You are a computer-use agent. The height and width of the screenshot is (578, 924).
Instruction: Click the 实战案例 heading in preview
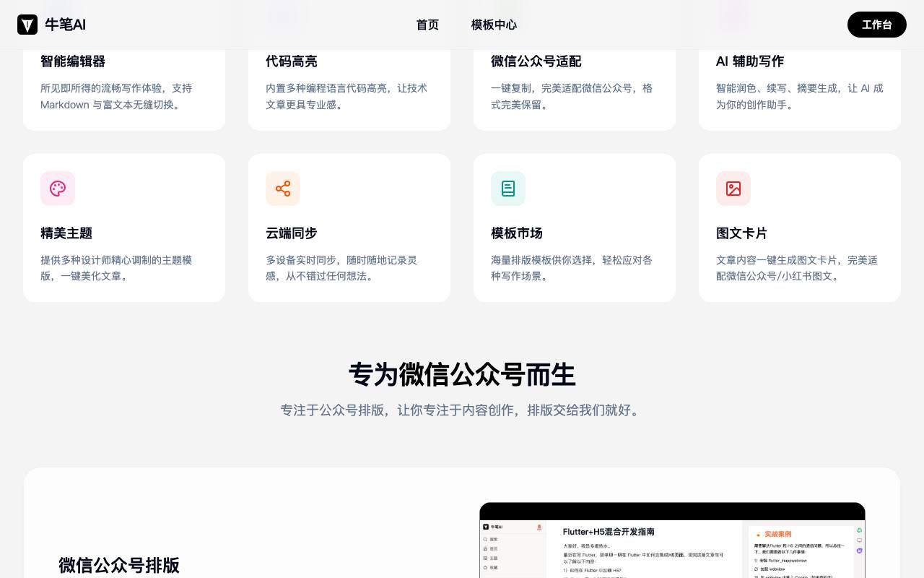pyautogui.click(x=777, y=534)
